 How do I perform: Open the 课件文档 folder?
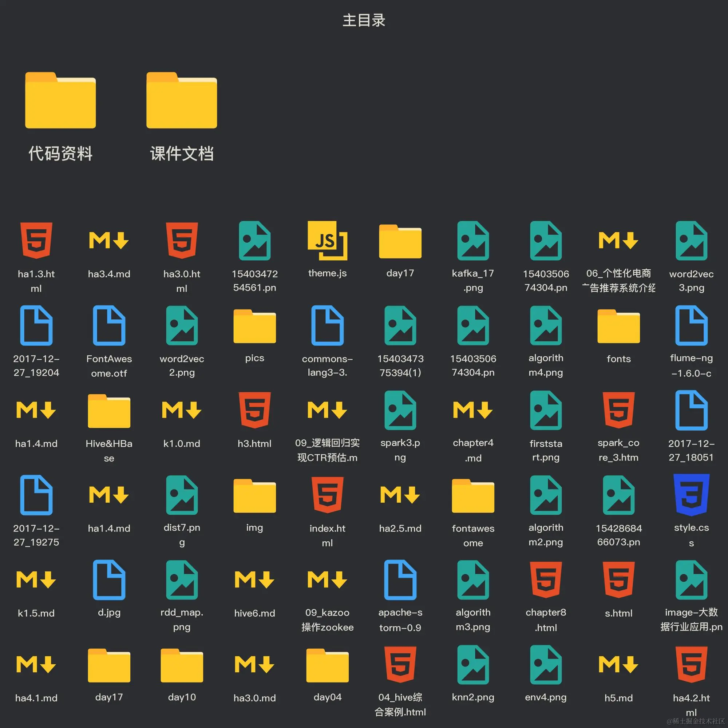182,100
